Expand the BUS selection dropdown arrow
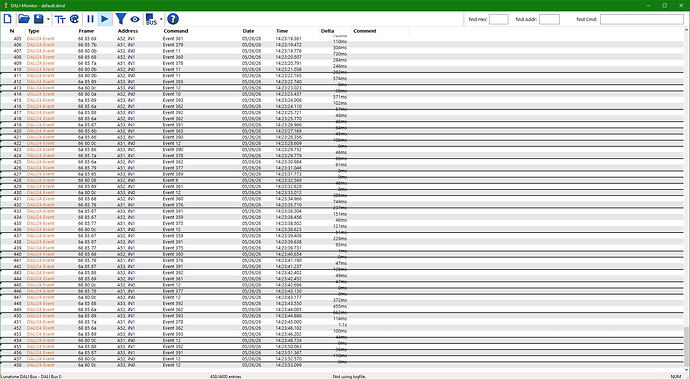 click(x=161, y=19)
